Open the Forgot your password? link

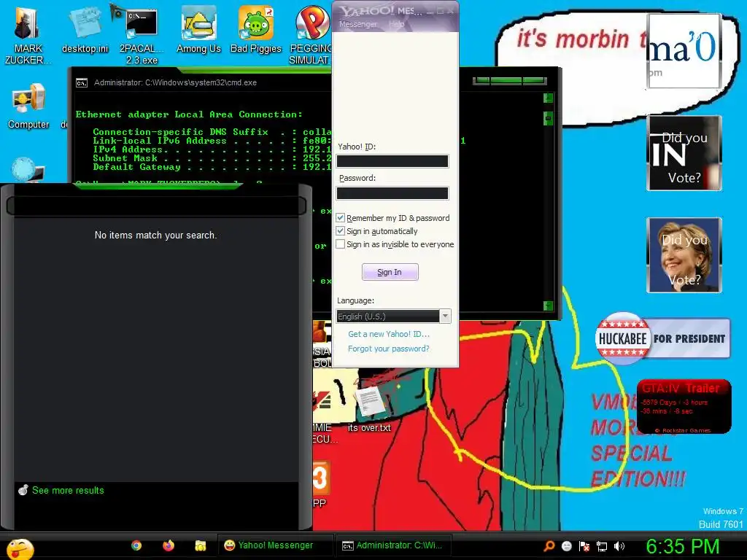[388, 349]
